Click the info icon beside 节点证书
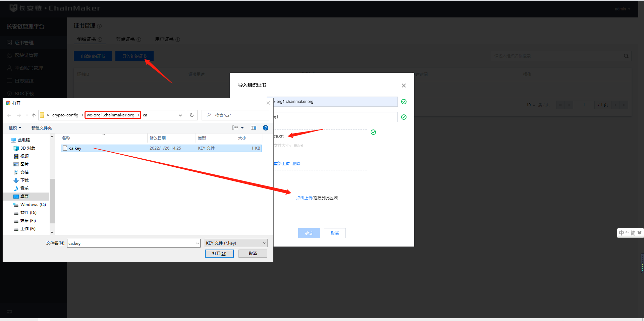The width and height of the screenshot is (644, 321). coord(139,40)
